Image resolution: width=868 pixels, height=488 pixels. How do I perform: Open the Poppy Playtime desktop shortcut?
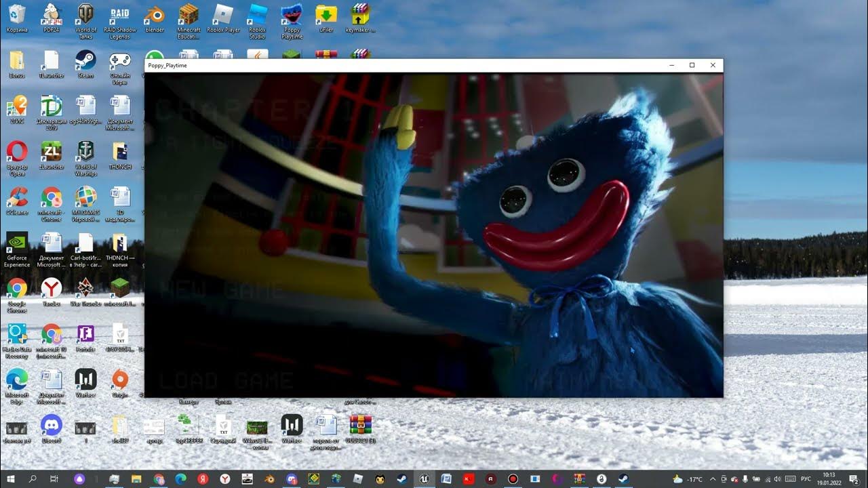pos(292,21)
